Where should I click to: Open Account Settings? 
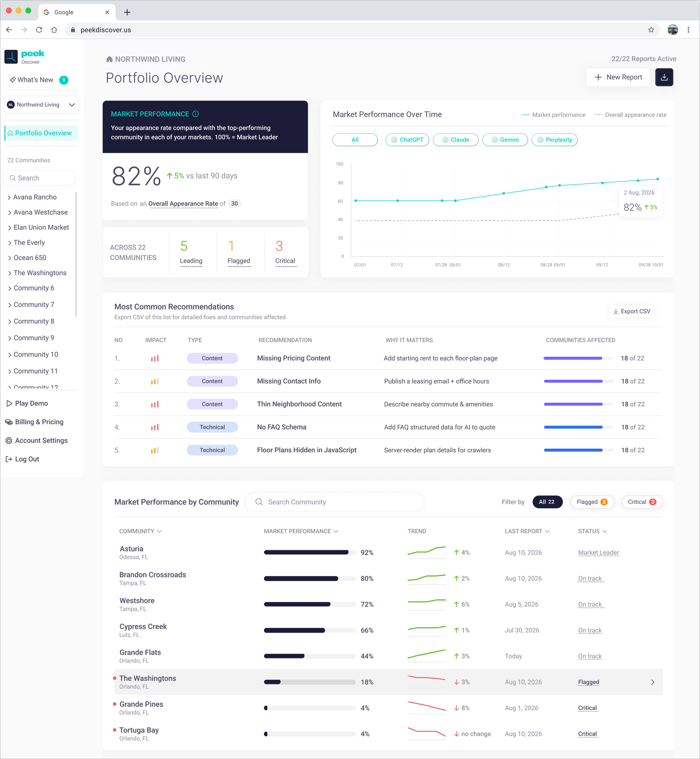click(x=37, y=441)
